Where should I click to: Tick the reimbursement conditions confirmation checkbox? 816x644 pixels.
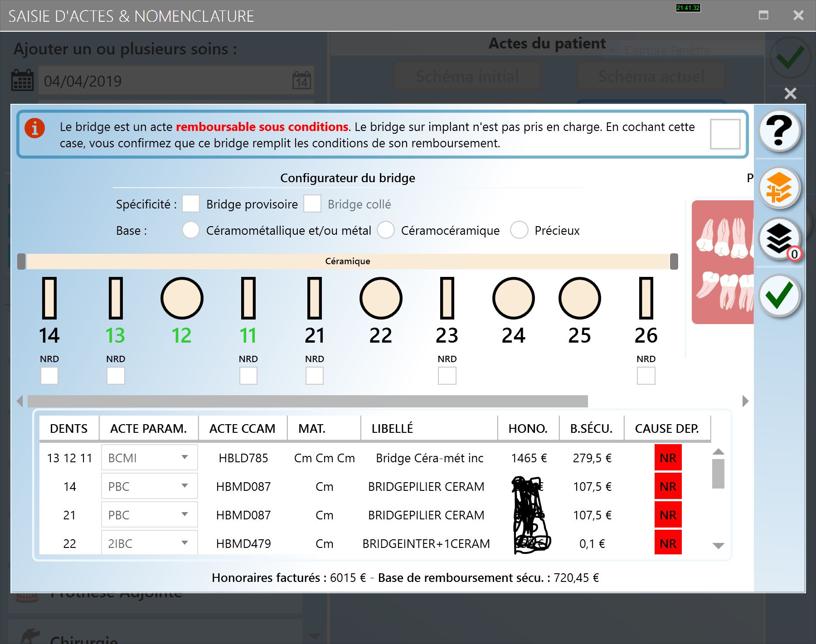click(x=724, y=134)
